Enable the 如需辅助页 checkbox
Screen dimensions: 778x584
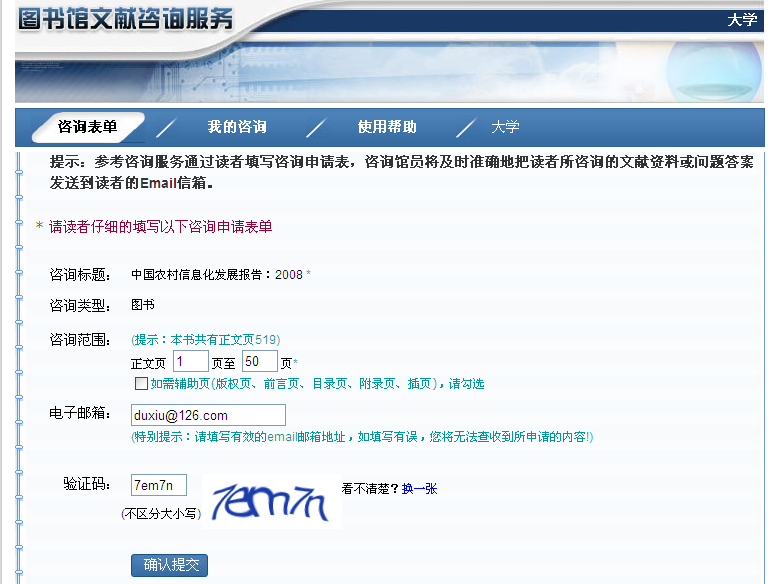141,384
